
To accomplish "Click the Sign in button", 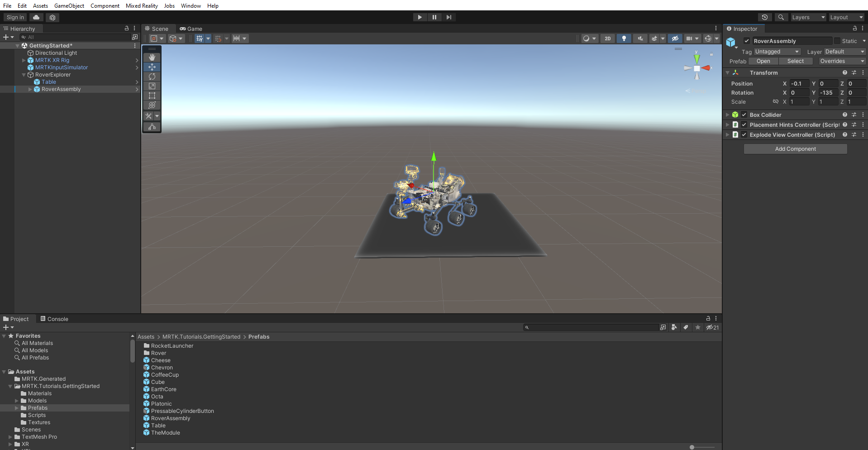I will coord(15,17).
